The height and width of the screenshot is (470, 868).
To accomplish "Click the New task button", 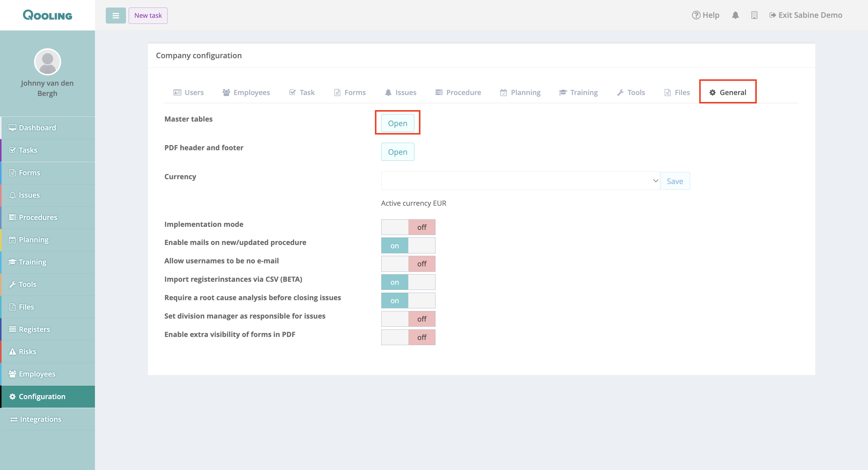I will point(148,15).
